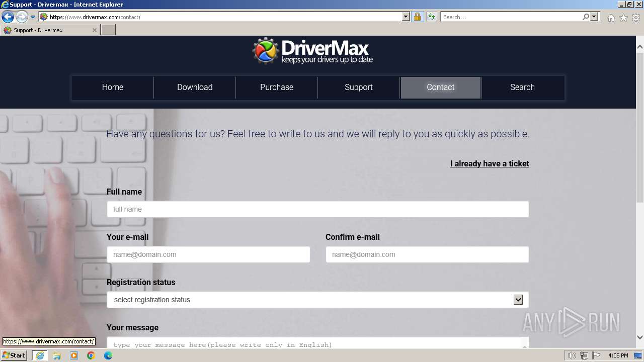This screenshot has width=644, height=362.
Task: Open the Home navigation item
Action: [113, 87]
